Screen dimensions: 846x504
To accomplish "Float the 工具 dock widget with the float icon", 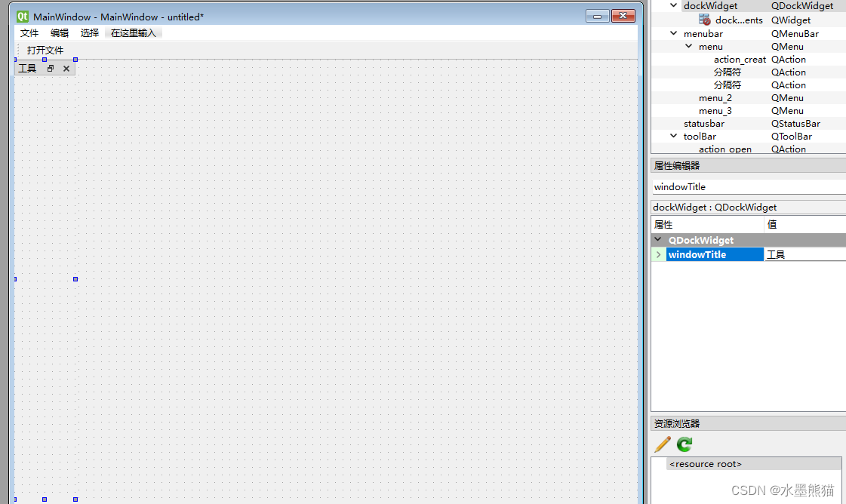I will click(51, 69).
